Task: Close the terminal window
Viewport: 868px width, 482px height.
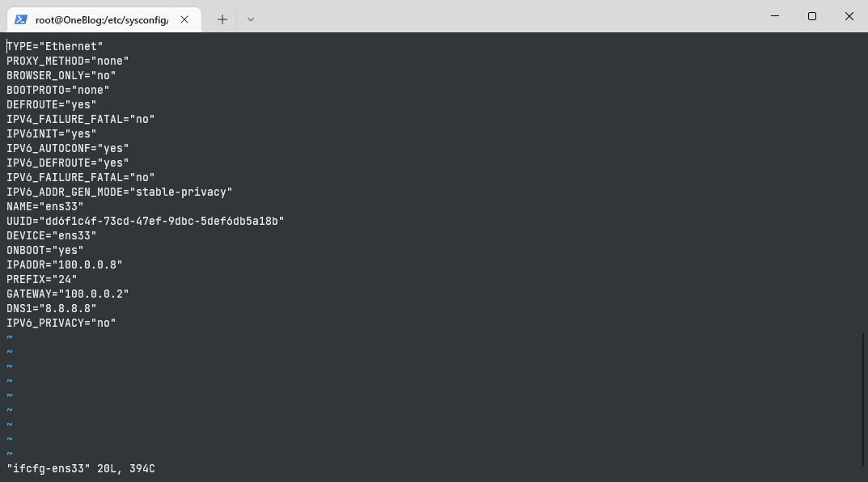Action: pos(849,16)
